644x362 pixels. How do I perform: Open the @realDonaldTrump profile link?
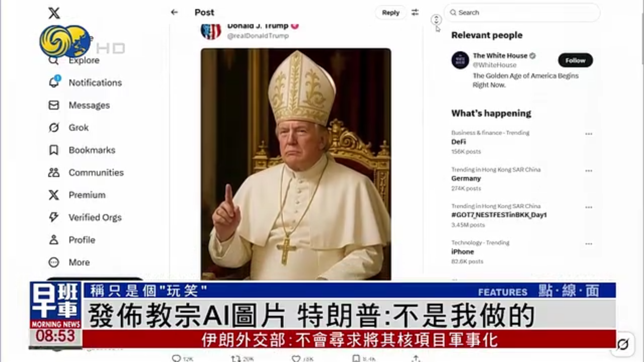point(258,36)
